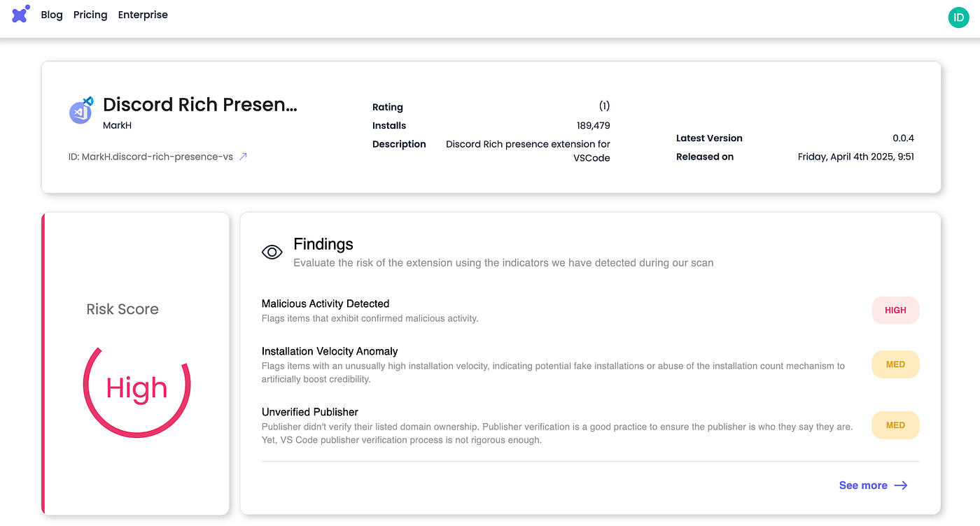Click the Released on label
This screenshot has height=526, width=980.
(705, 157)
